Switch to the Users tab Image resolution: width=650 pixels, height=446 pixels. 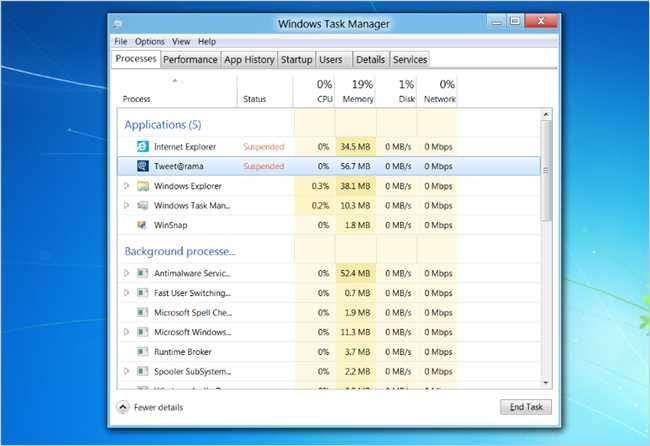click(334, 60)
